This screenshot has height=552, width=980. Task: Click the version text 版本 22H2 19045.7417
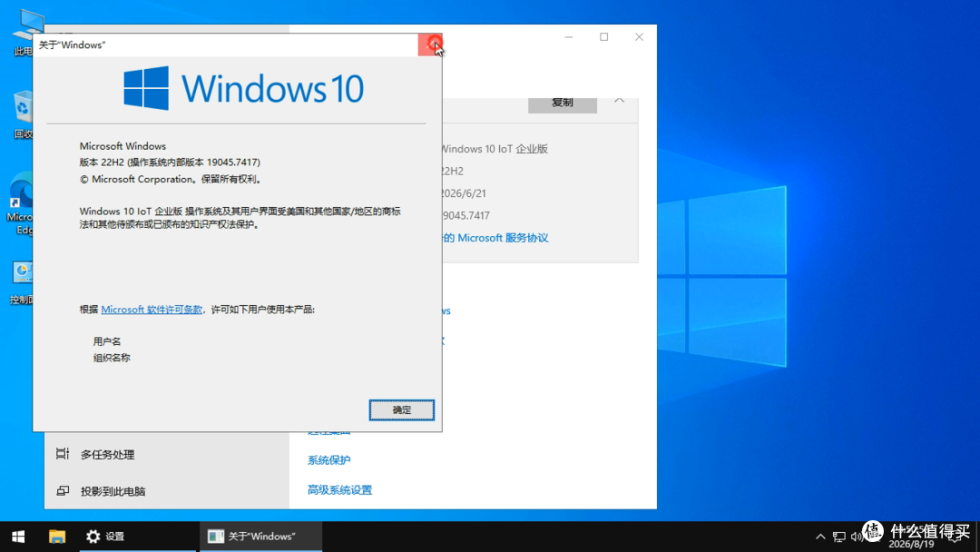pos(170,163)
